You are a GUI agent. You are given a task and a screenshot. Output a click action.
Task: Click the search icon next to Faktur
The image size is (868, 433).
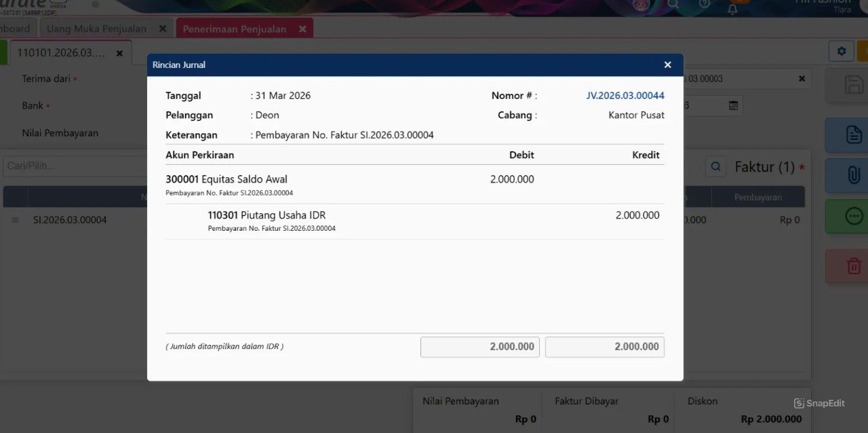coord(715,167)
